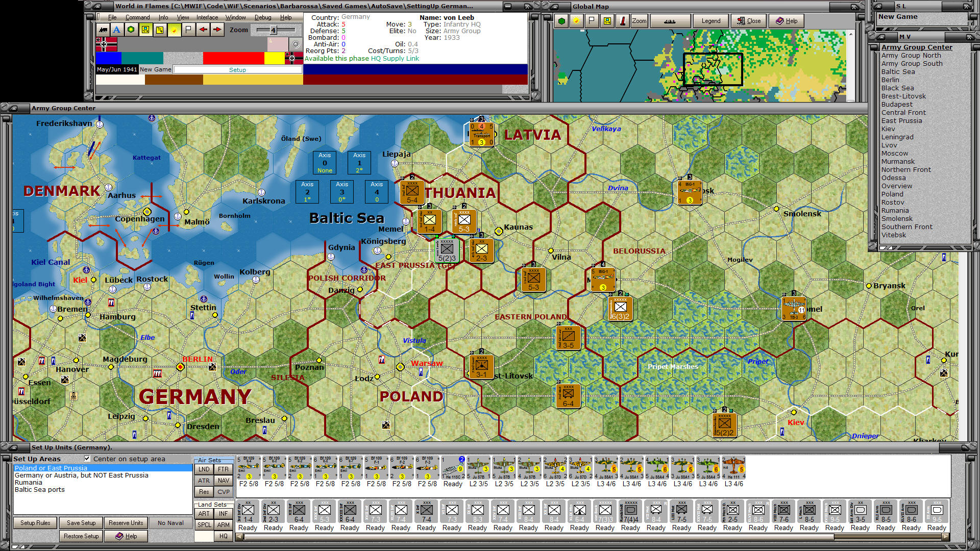
Task: Click the red right arrow toolbar button
Action: point(217,30)
